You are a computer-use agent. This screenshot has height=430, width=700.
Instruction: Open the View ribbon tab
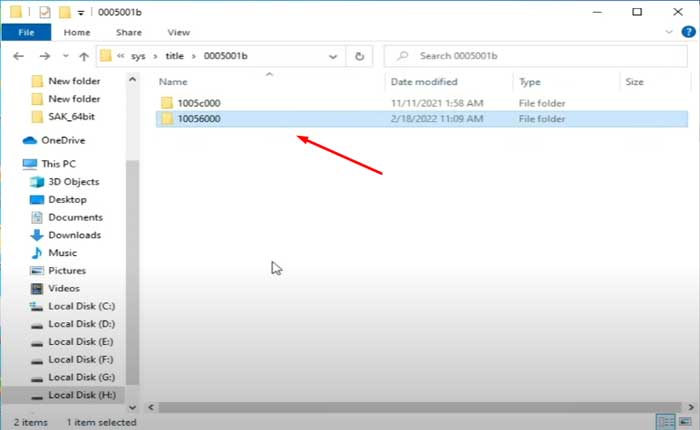point(179,33)
